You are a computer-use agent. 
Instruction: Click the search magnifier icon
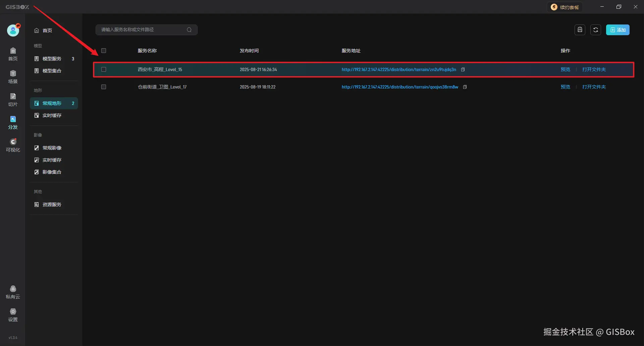pyautogui.click(x=189, y=30)
